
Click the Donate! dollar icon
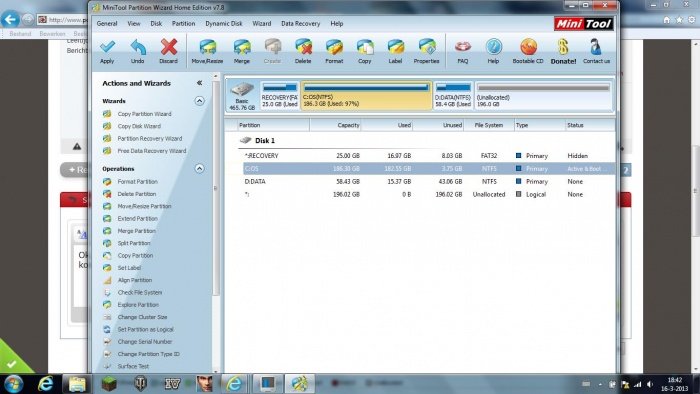coord(563,47)
